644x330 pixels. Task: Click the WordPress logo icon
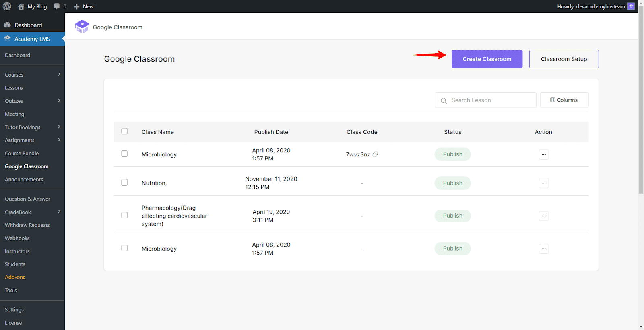(x=7, y=6)
